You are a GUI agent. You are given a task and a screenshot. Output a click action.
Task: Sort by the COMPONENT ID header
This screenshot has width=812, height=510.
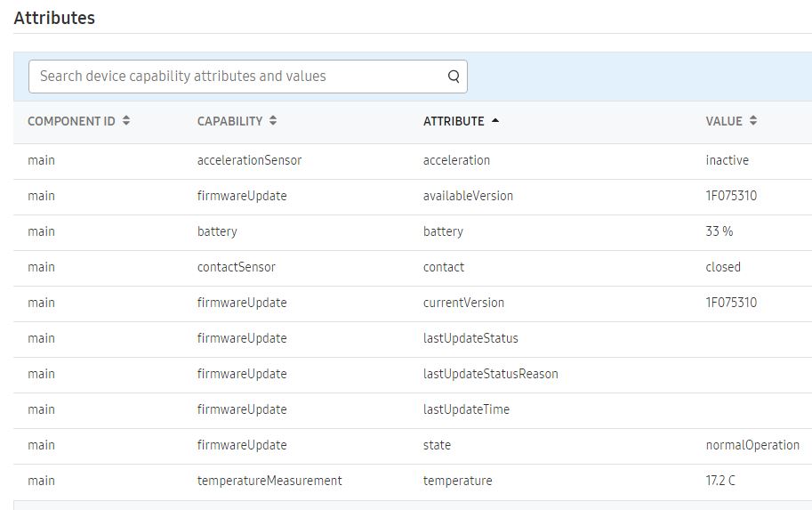click(x=71, y=121)
